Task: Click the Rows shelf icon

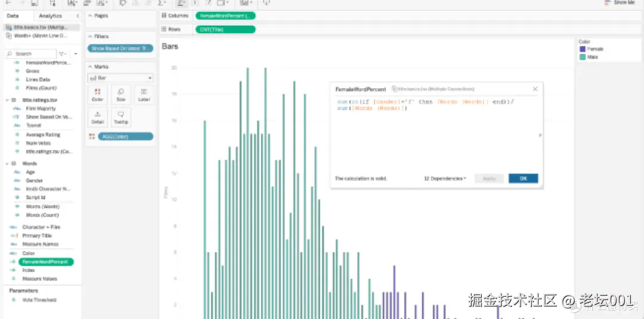Action: pos(164,29)
